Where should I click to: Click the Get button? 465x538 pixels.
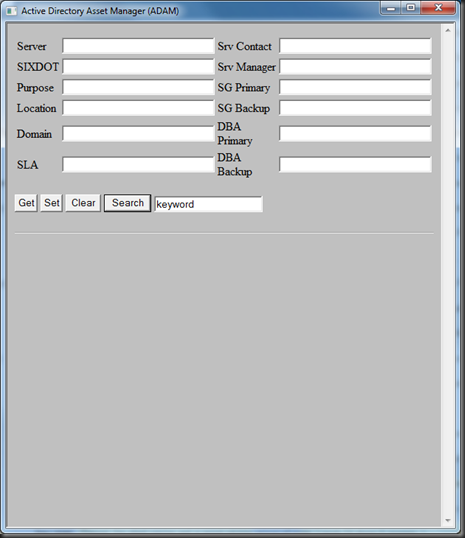point(26,203)
